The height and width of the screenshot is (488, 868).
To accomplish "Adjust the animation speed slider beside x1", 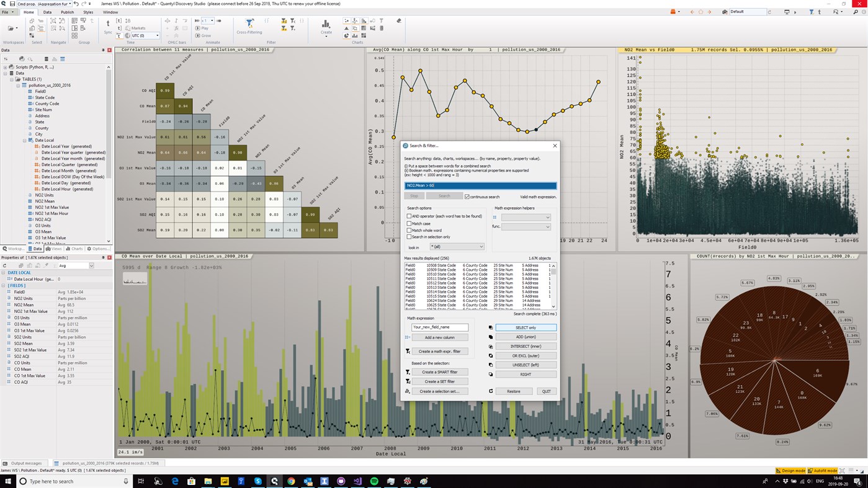I will point(219,20).
